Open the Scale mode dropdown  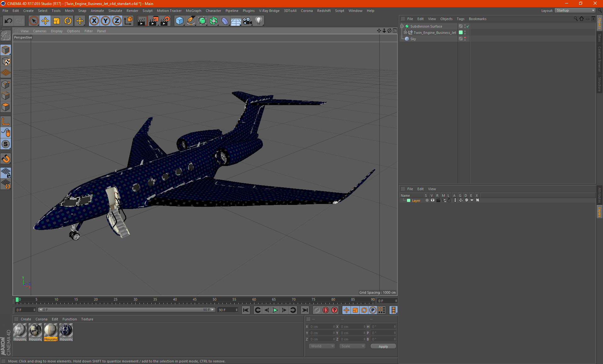(352, 346)
